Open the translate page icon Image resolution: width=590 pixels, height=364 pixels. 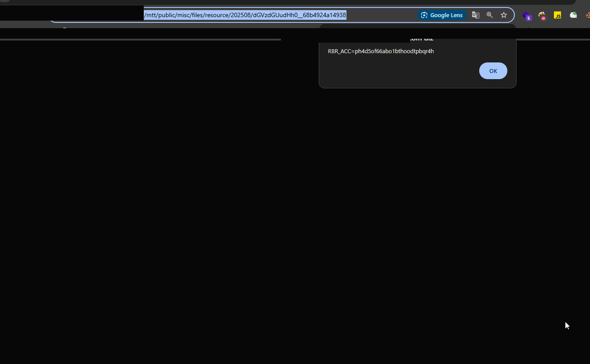(475, 15)
